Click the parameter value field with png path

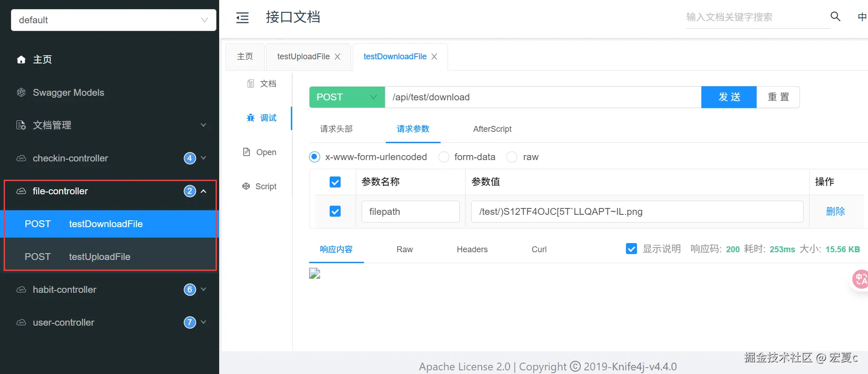(637, 212)
